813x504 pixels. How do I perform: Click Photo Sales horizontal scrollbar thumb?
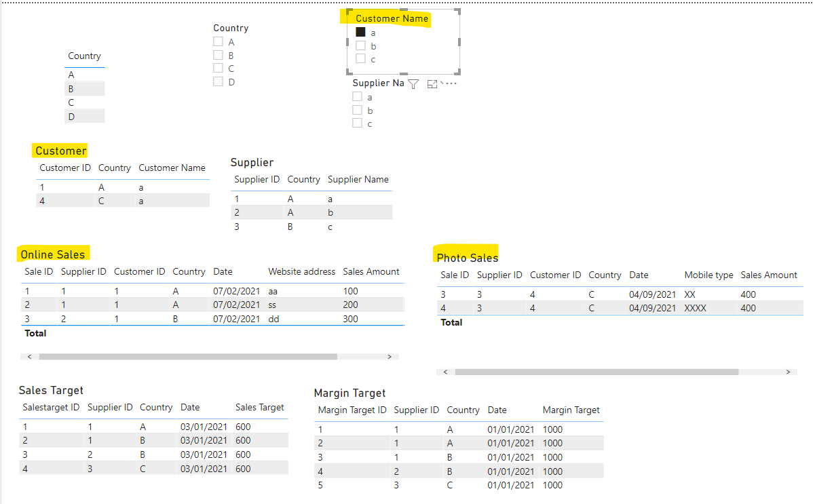tap(597, 372)
